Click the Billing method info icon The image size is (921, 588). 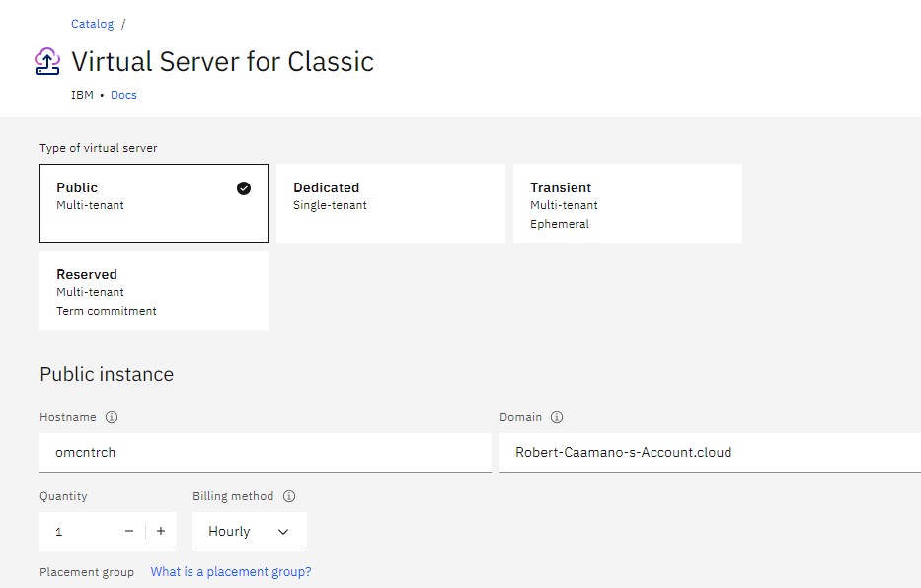(x=289, y=496)
